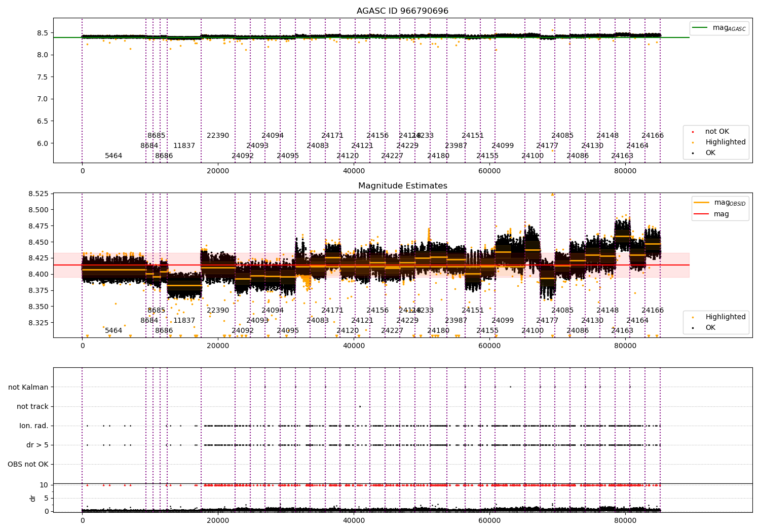This screenshot has height=532, width=760.
Task: Click OBSID label 24130 in Magnitude Estimates plot
Action: (592, 321)
